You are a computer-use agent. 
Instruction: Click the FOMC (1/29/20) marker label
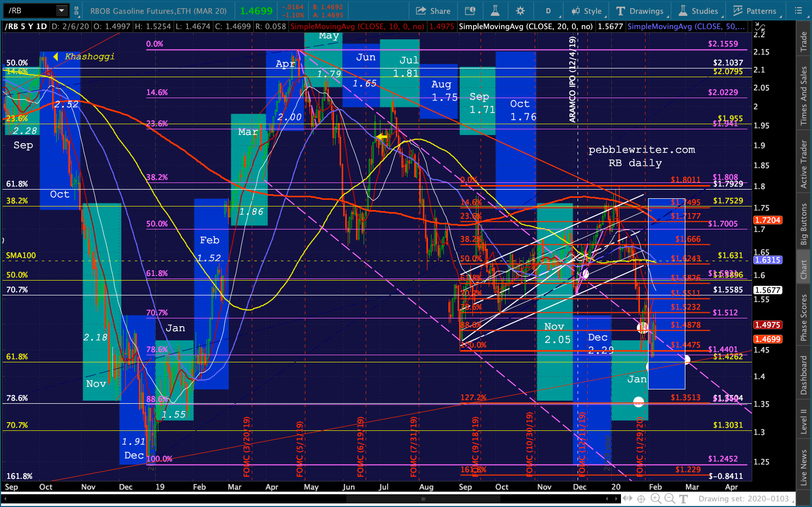640,447
